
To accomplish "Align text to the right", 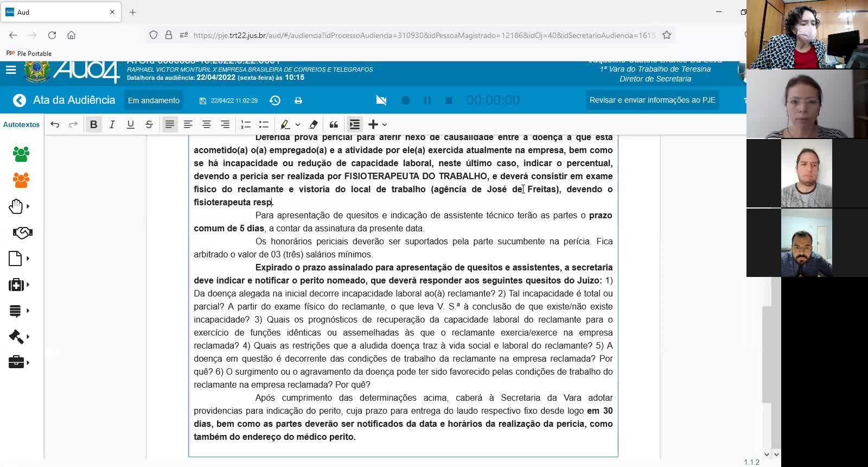I will tap(225, 124).
